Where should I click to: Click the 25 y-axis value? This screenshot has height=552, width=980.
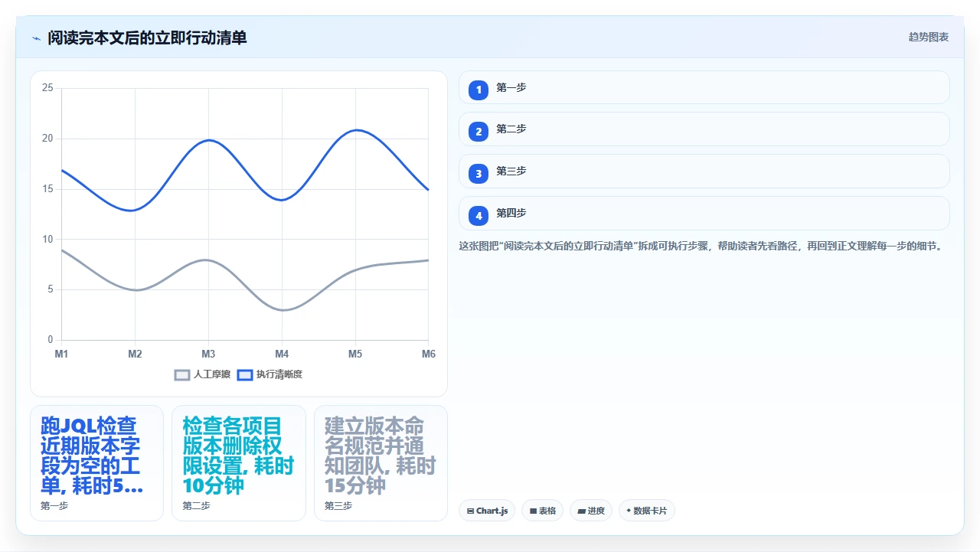[47, 88]
